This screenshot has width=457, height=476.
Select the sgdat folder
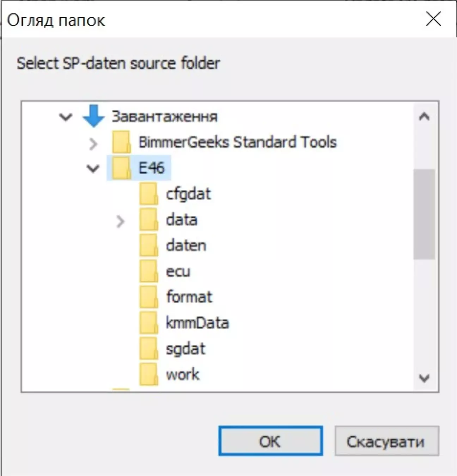(185, 349)
